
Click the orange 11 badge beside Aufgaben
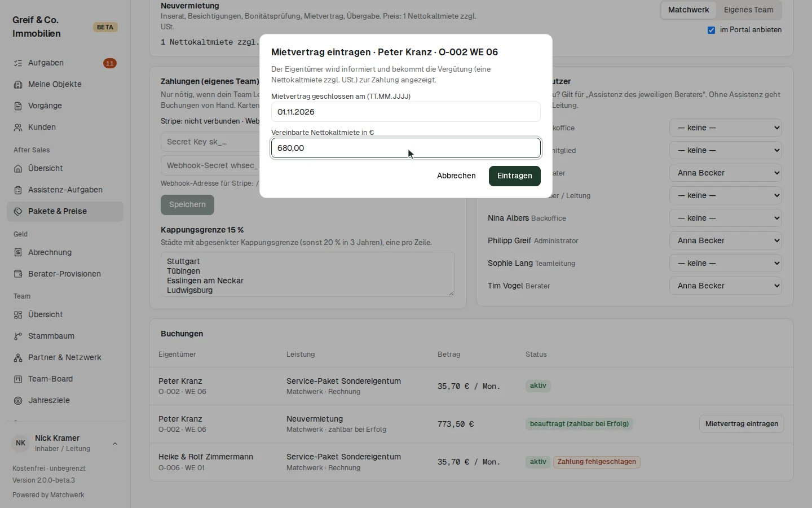[110, 63]
